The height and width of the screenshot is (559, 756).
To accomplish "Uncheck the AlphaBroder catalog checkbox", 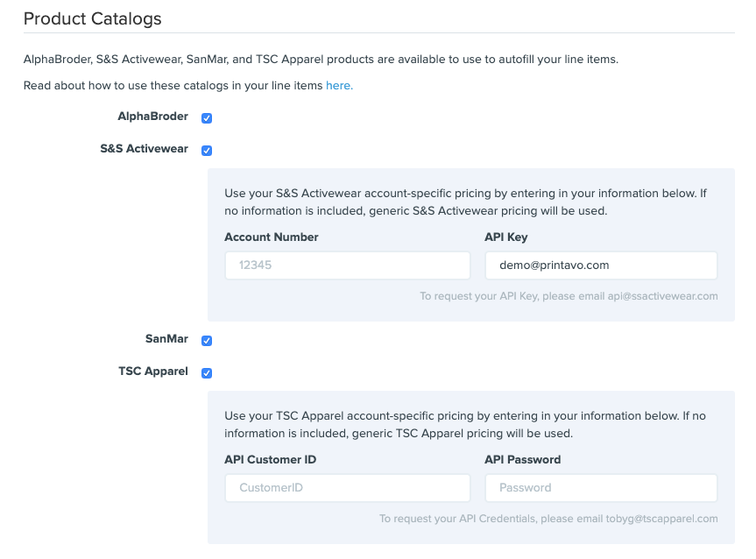I will click(x=207, y=118).
